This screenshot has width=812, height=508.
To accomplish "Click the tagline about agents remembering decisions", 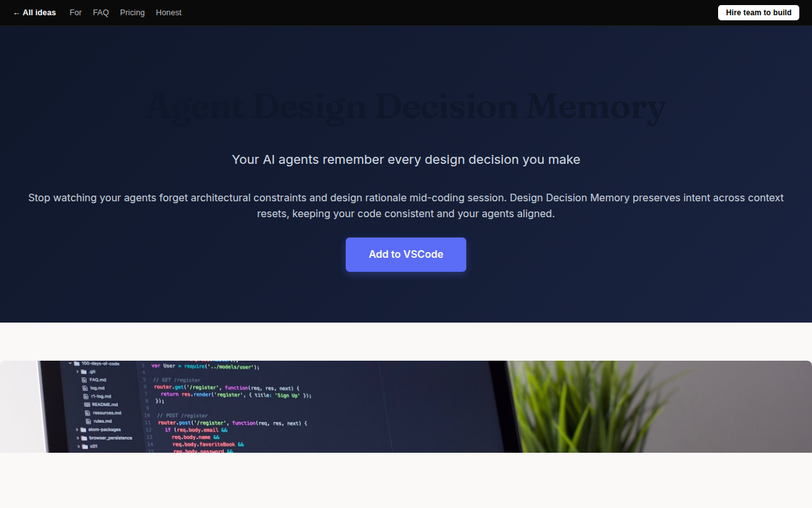I will [x=406, y=159].
